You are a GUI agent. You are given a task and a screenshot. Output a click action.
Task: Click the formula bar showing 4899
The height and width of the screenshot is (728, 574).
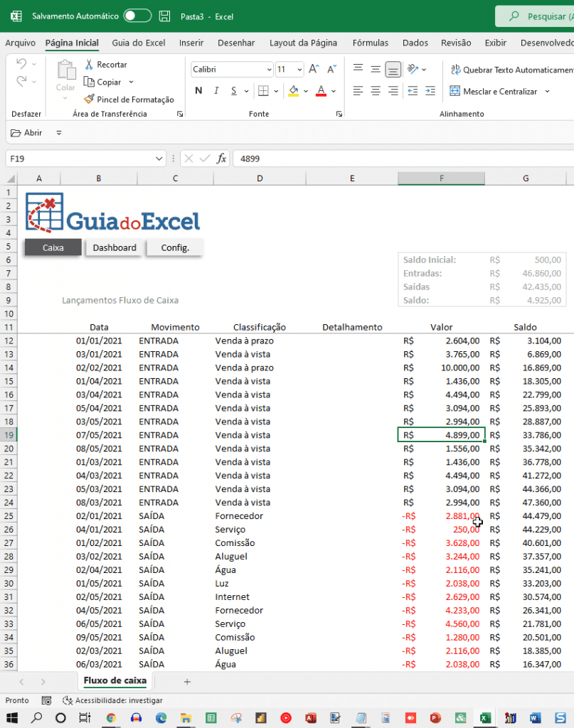click(403, 159)
